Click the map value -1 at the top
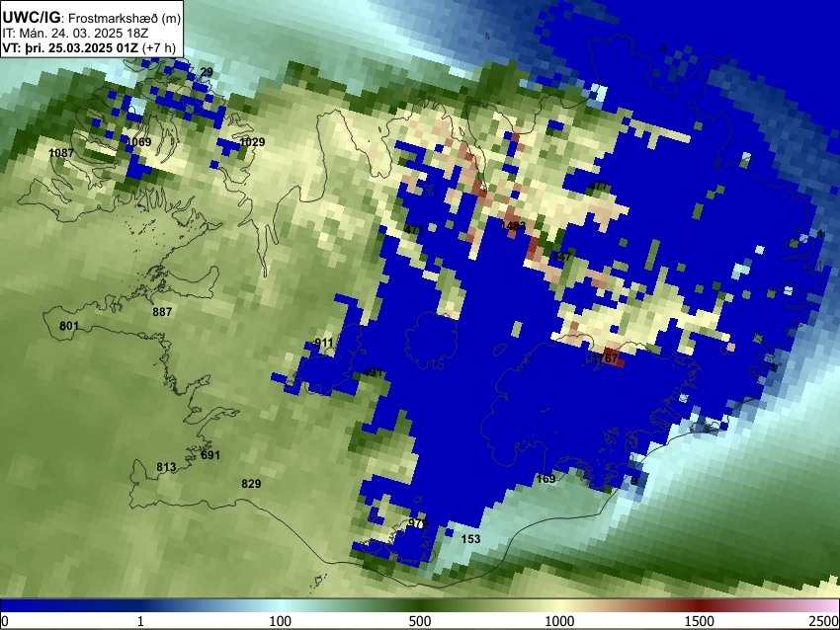840x630 pixels. pos(662,49)
